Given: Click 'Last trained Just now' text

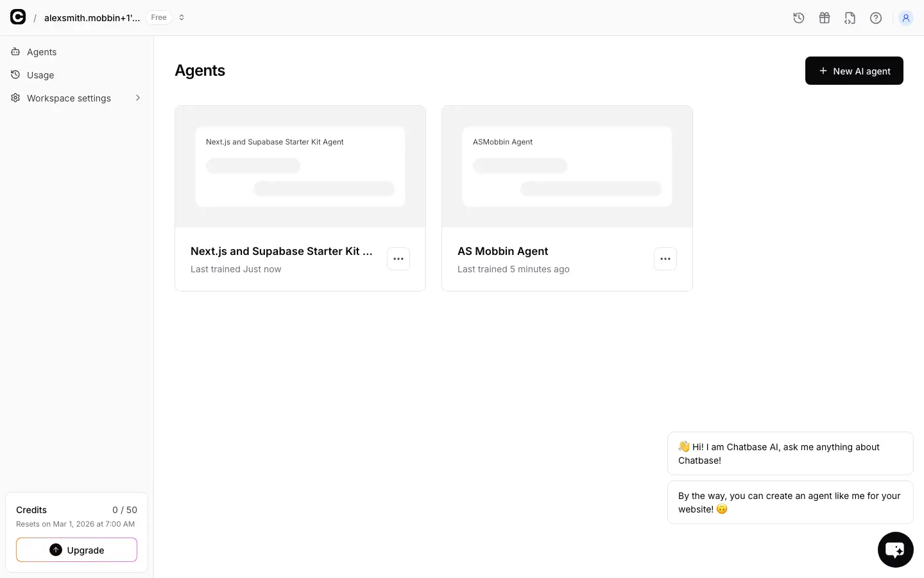Looking at the screenshot, I should 235,269.
